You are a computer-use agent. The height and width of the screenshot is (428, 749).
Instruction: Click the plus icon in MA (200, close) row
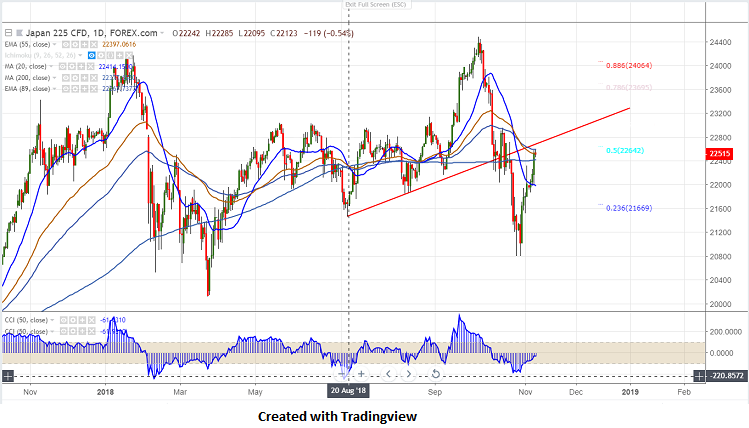point(85,78)
